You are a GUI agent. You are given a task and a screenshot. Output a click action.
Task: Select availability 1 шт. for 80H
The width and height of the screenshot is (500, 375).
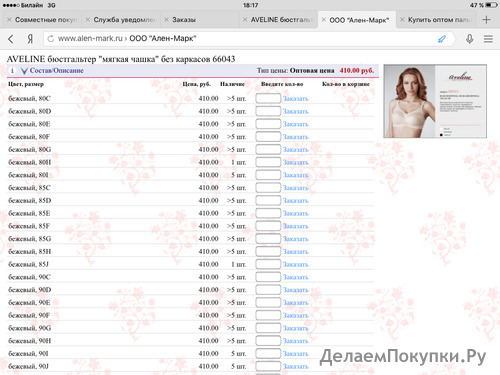(239, 162)
